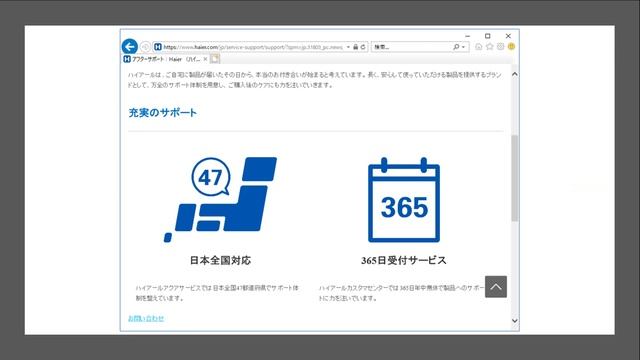Image resolution: width=640 pixels, height=360 pixels.
Task: Click the security lock icon
Action: tap(355, 47)
